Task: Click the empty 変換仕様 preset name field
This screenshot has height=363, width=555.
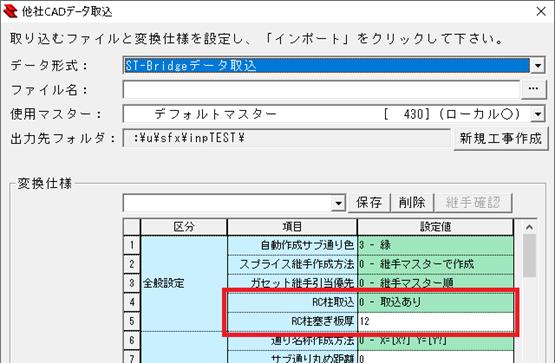Action: coord(227,203)
